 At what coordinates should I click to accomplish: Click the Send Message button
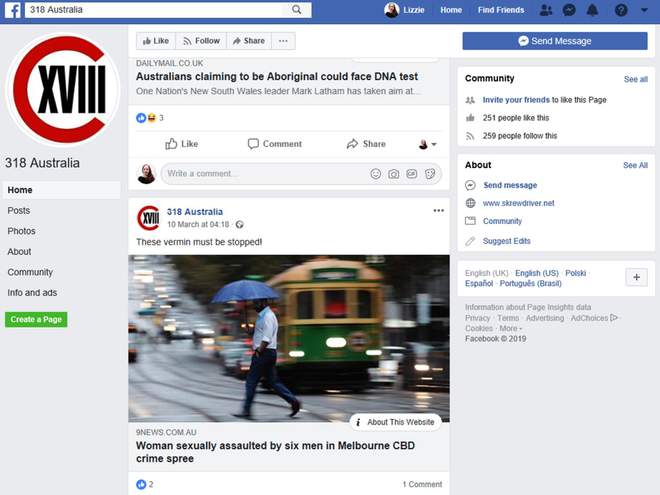coord(554,41)
